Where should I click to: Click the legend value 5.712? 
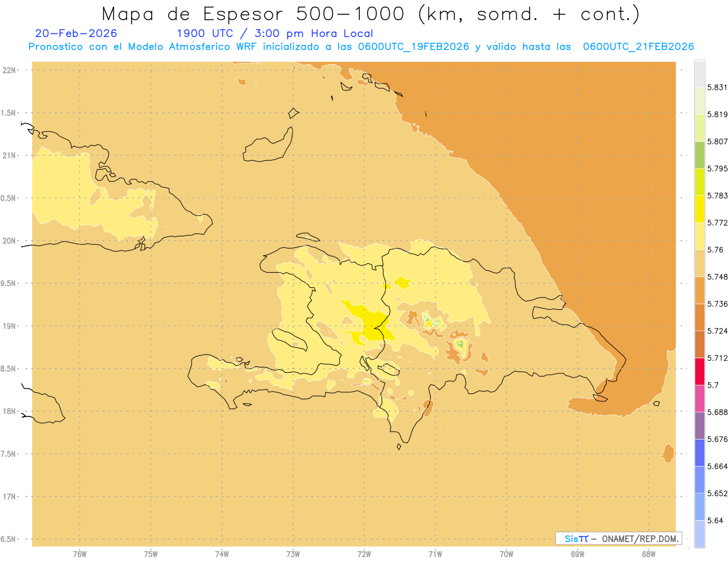(x=717, y=358)
